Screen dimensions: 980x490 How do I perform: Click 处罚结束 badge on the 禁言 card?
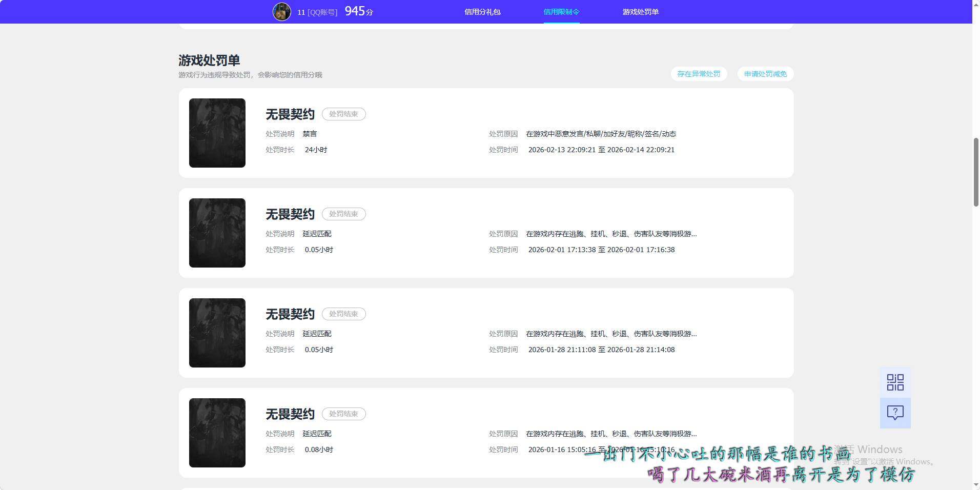click(343, 114)
